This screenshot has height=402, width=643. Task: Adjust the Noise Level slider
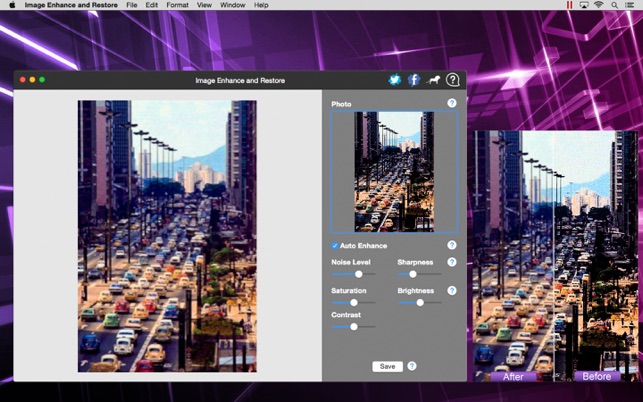point(358,274)
